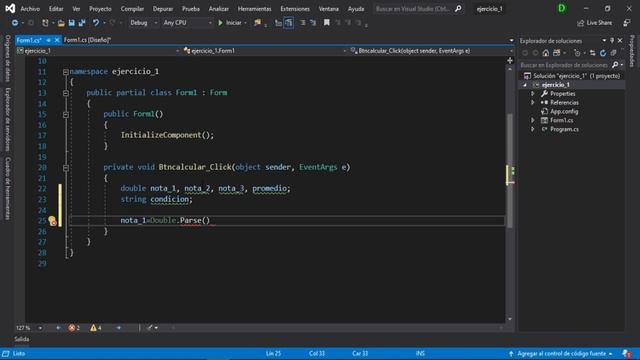
Task: Undo the last action
Action: (x=96, y=23)
